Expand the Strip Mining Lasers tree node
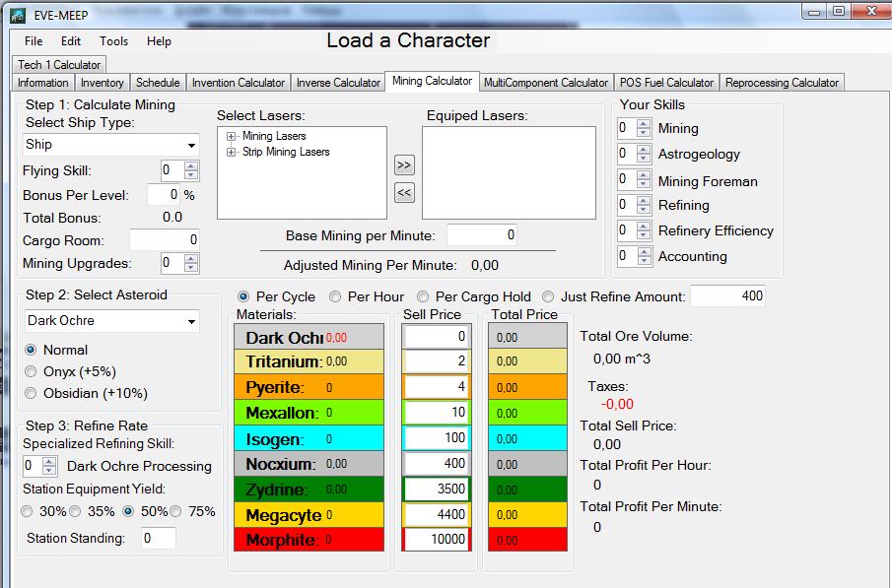Image resolution: width=892 pixels, height=588 pixels. [x=231, y=152]
